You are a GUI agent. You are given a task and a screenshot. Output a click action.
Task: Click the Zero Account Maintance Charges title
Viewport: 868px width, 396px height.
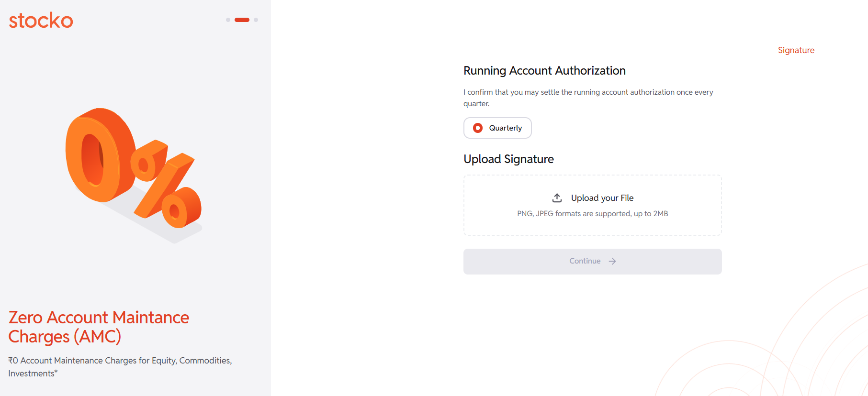point(99,327)
